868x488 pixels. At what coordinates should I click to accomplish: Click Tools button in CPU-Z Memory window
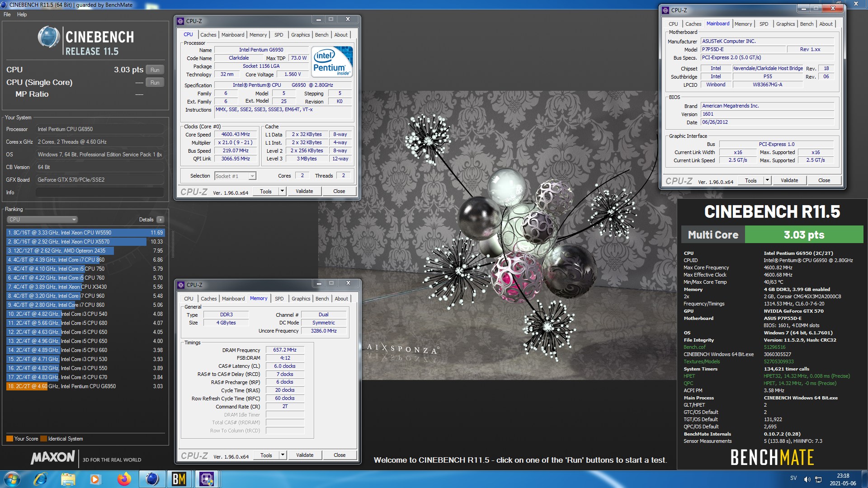(x=266, y=455)
